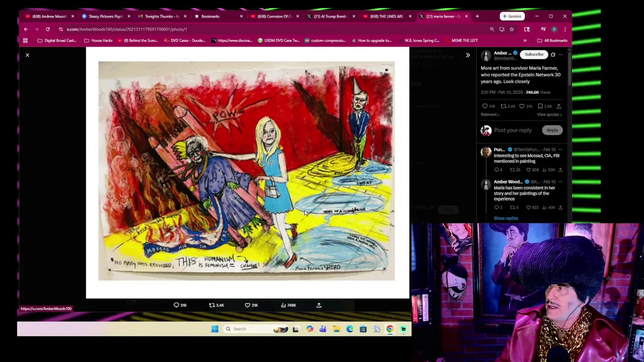Screen dimensions: 644x362
Task: Subscribe to Amber Woods
Action: coord(534,54)
